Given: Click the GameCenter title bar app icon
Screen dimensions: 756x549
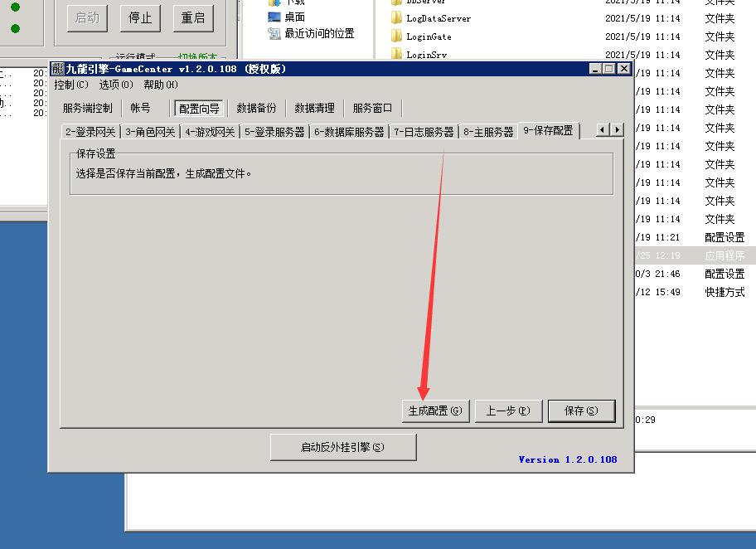Looking at the screenshot, I should [x=58, y=69].
